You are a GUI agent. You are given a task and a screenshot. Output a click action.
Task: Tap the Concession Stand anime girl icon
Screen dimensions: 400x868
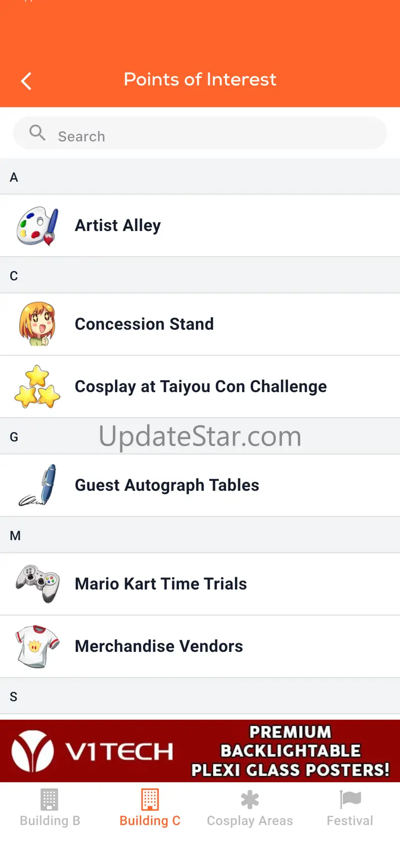pyautogui.click(x=37, y=324)
